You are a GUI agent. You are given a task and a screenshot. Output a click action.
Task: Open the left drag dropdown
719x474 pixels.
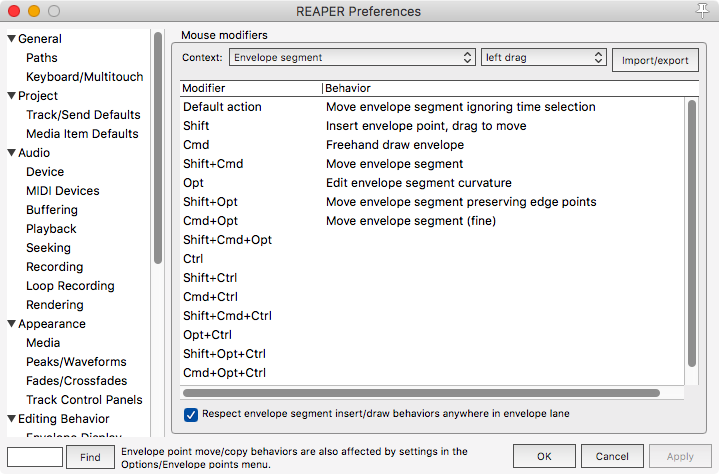(x=543, y=57)
